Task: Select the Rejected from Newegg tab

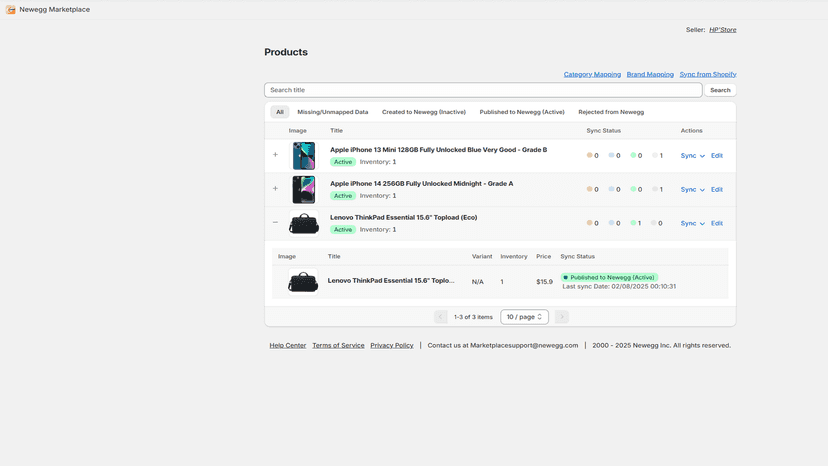Action: 611,112
